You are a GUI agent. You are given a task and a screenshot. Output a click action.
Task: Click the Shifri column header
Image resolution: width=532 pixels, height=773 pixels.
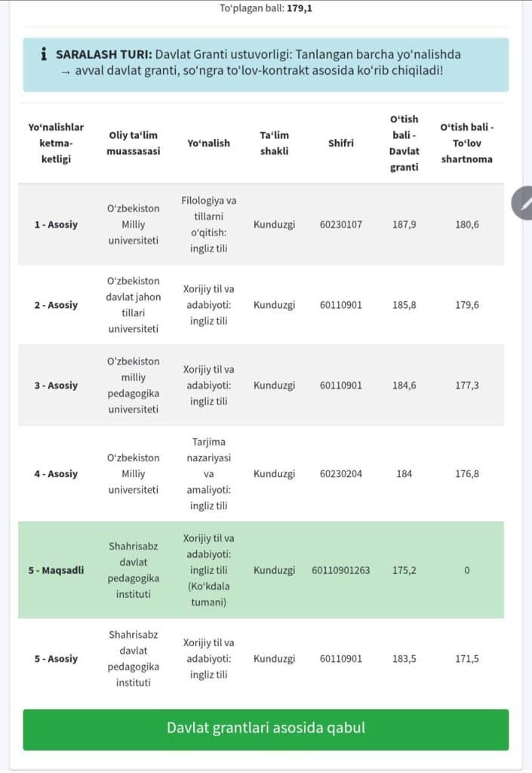click(x=340, y=143)
